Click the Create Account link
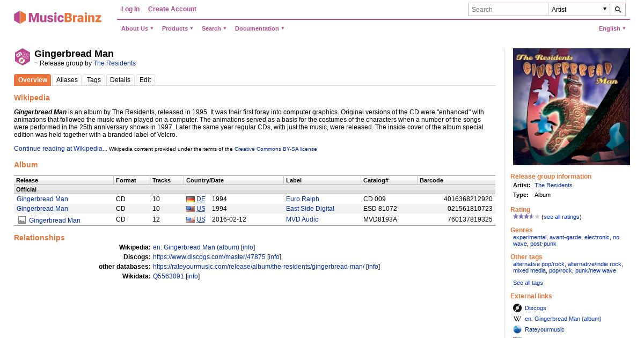The width and height of the screenshot is (644, 338). click(x=172, y=9)
